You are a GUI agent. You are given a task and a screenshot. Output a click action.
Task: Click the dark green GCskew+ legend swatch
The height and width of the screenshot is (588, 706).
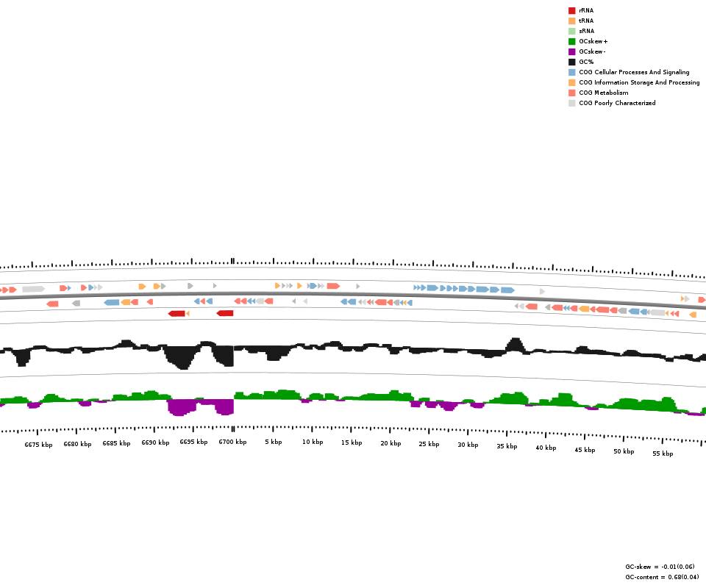coord(571,41)
